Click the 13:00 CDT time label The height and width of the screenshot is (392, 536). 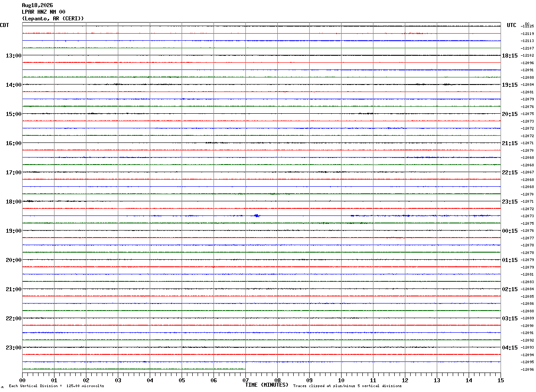coord(13,55)
